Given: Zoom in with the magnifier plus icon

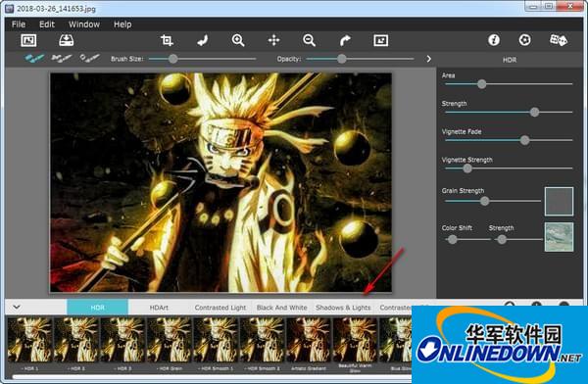Looking at the screenshot, I should click(238, 40).
